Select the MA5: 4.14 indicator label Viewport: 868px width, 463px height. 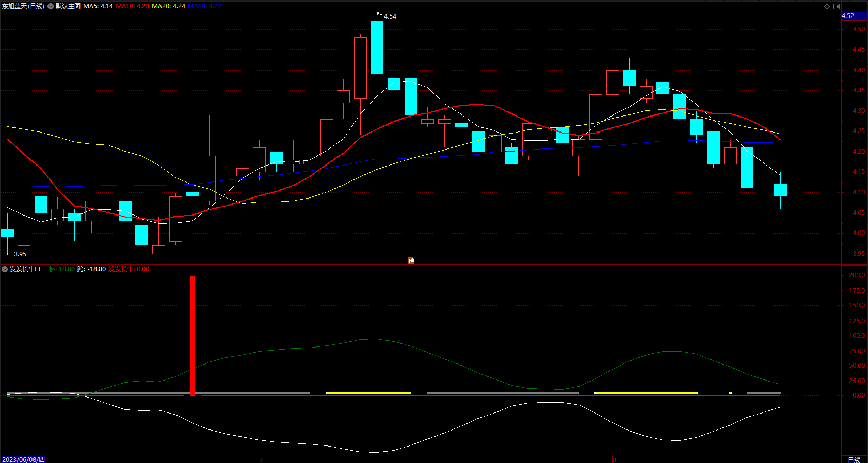[x=98, y=6]
